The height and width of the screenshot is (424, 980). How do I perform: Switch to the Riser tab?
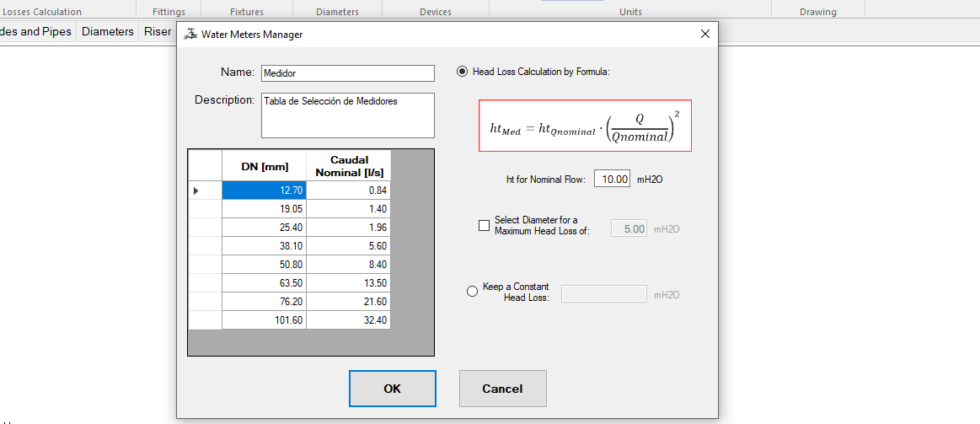(x=158, y=31)
